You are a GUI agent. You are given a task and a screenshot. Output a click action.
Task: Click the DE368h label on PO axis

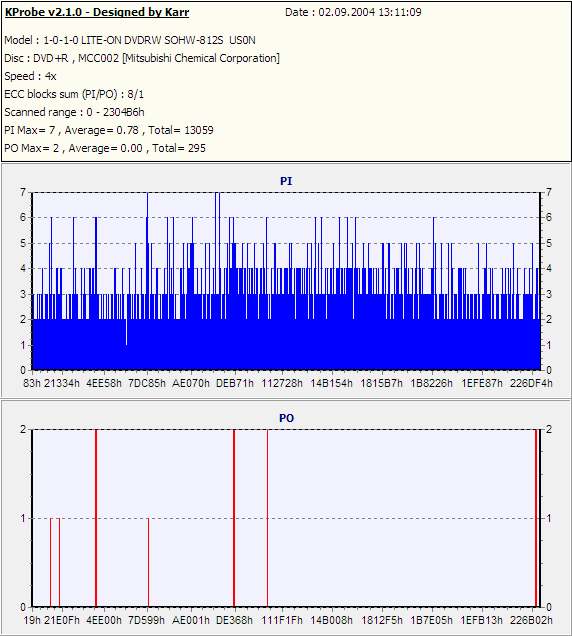234,620
